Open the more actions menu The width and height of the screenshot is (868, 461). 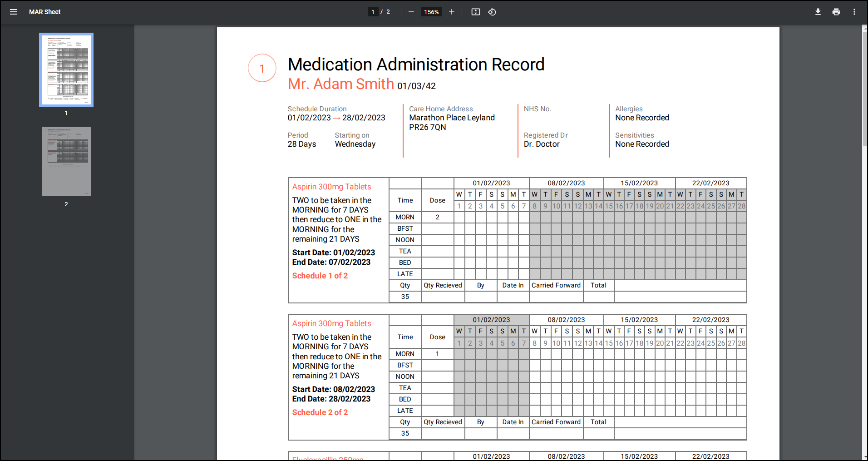coord(854,12)
